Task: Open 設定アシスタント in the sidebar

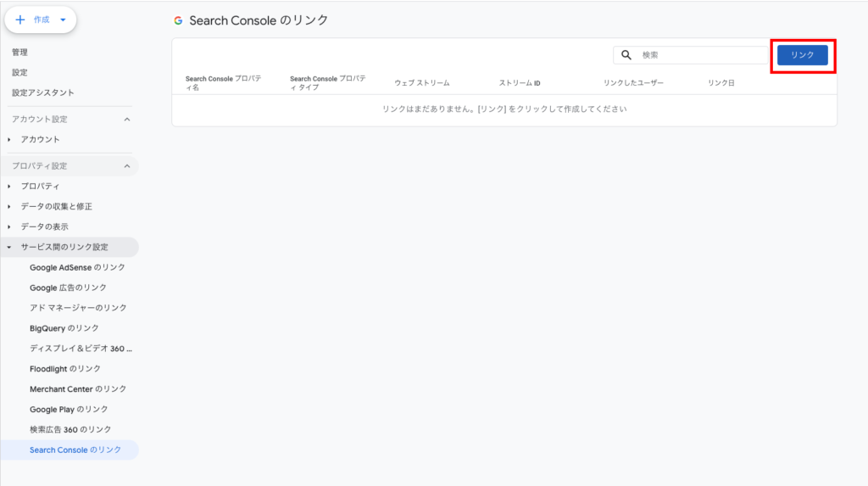Action: tap(43, 92)
